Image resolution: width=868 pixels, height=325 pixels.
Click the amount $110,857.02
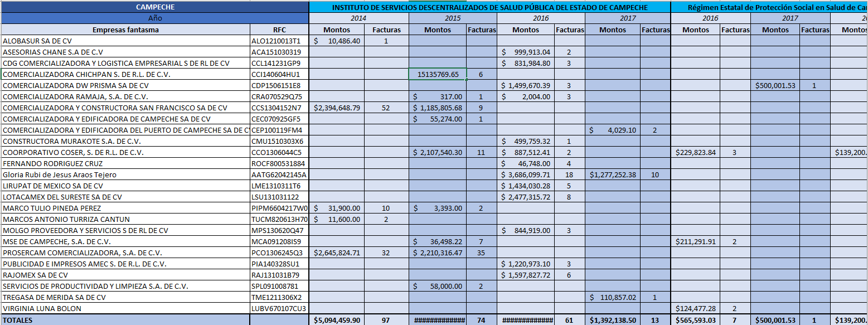click(x=613, y=297)
